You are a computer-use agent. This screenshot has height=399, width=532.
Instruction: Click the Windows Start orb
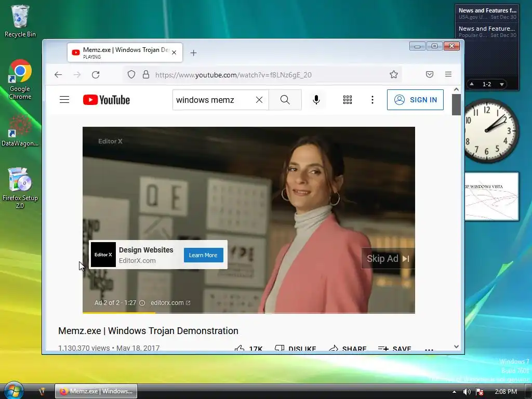(x=13, y=390)
